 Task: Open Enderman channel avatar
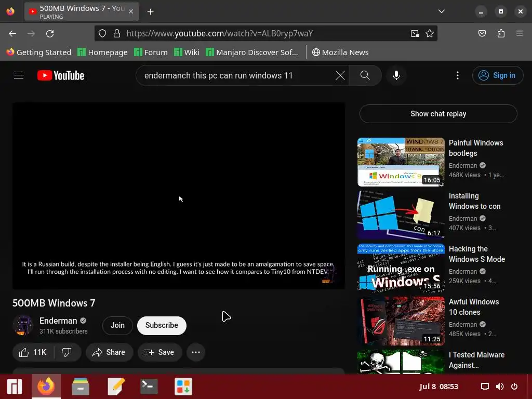click(x=23, y=325)
